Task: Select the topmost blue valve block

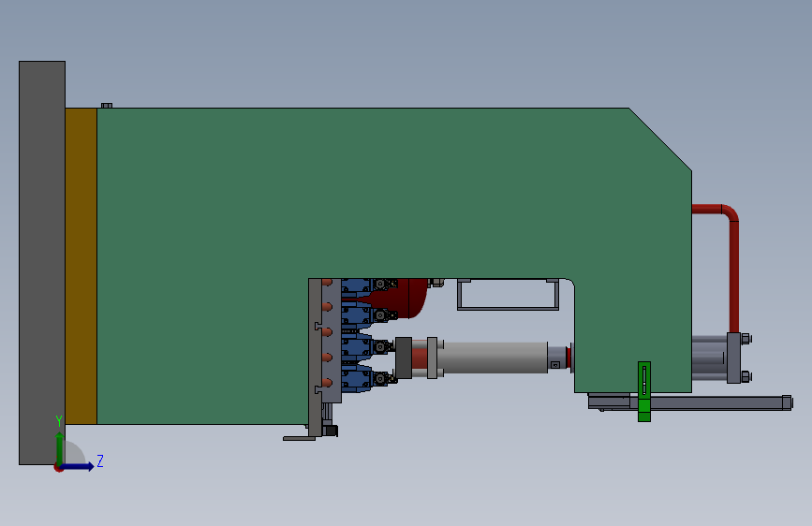Action: point(358,287)
